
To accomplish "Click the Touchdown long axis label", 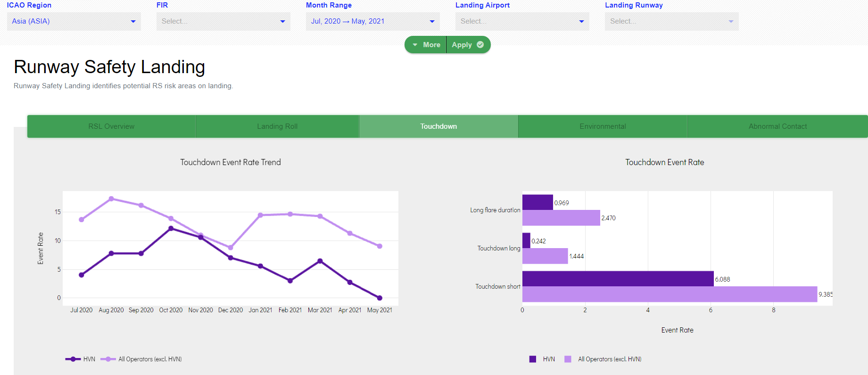I will (x=499, y=248).
